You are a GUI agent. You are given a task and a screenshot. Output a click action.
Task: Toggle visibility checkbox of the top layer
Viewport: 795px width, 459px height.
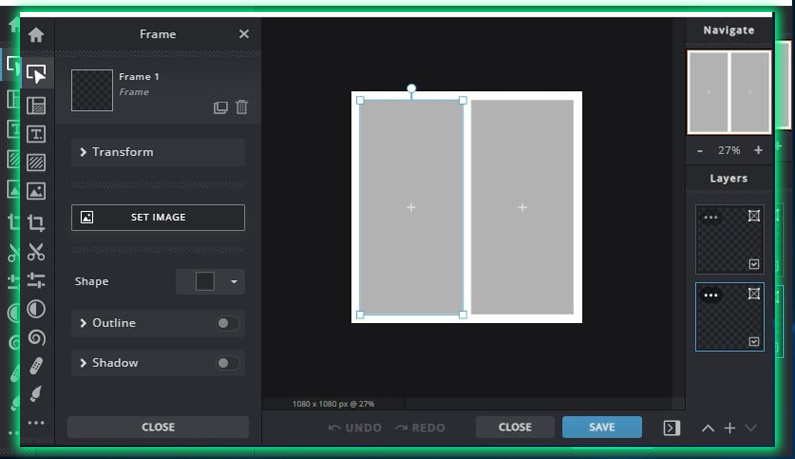(754, 264)
